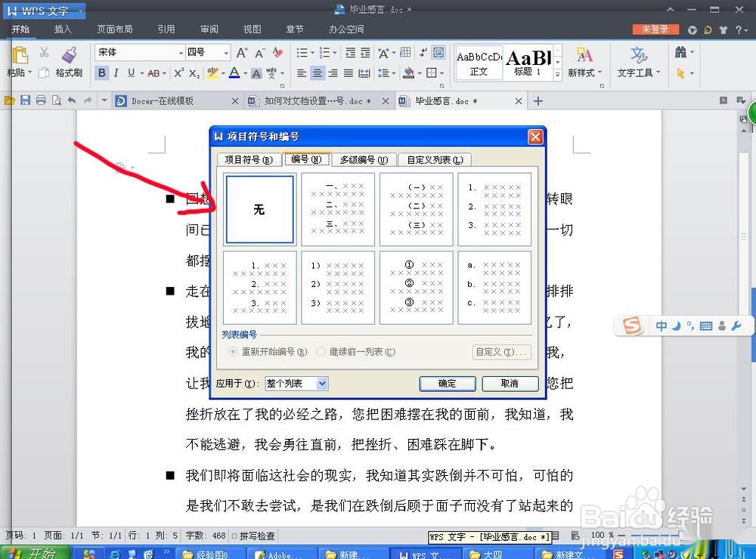Toggle Bold formatting
Image resolution: width=756 pixels, height=559 pixels.
click(x=102, y=73)
